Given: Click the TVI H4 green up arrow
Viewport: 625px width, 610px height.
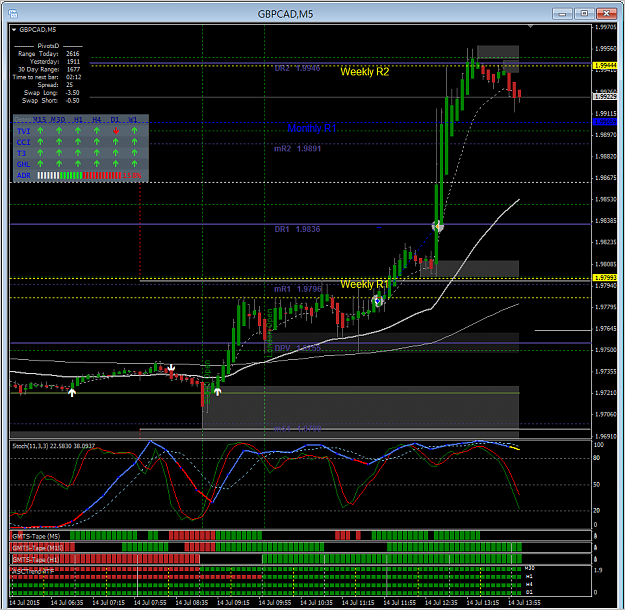Looking at the screenshot, I should [x=97, y=131].
